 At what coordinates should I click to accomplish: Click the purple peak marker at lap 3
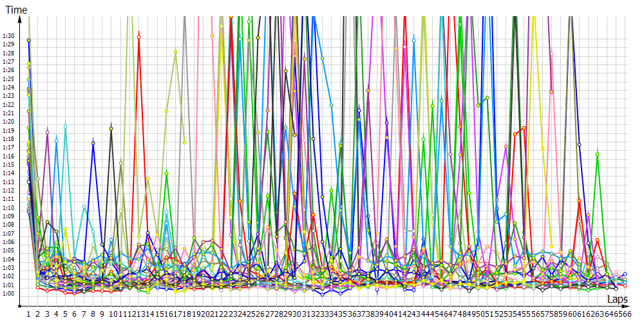pos(47,132)
